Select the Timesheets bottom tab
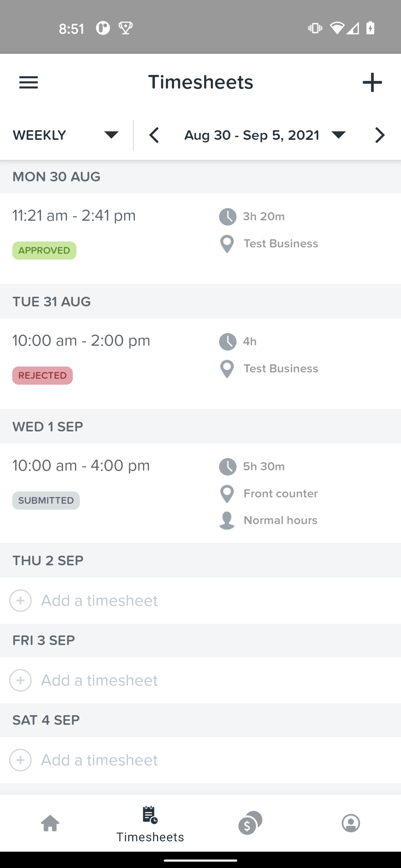The width and height of the screenshot is (401, 868). [x=150, y=824]
